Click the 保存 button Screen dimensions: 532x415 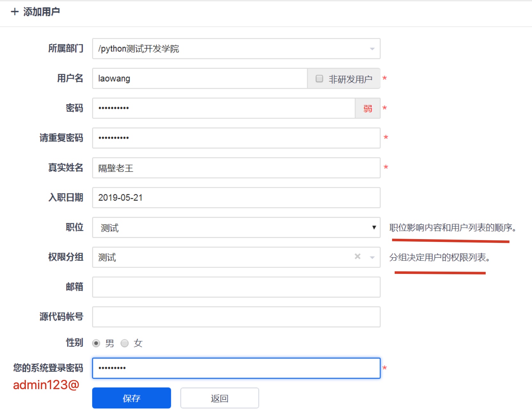pyautogui.click(x=131, y=398)
